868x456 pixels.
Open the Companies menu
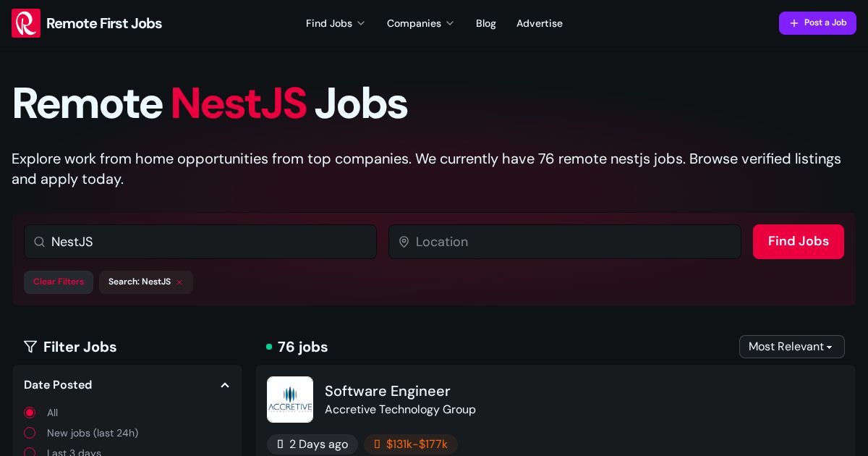pyautogui.click(x=420, y=23)
